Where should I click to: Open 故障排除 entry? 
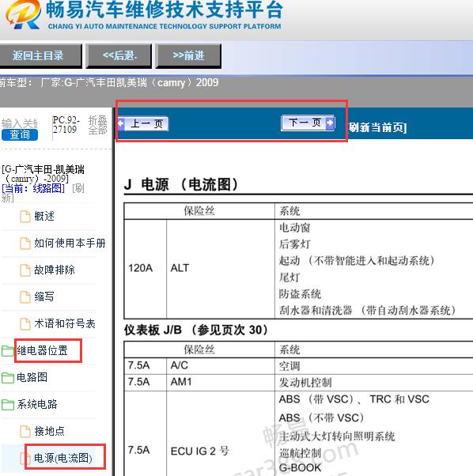(55, 270)
